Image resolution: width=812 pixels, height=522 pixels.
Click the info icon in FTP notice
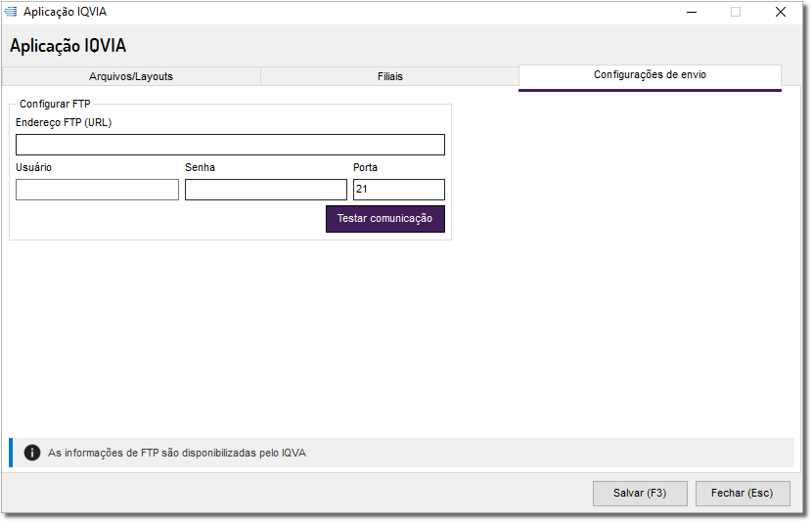click(32, 453)
